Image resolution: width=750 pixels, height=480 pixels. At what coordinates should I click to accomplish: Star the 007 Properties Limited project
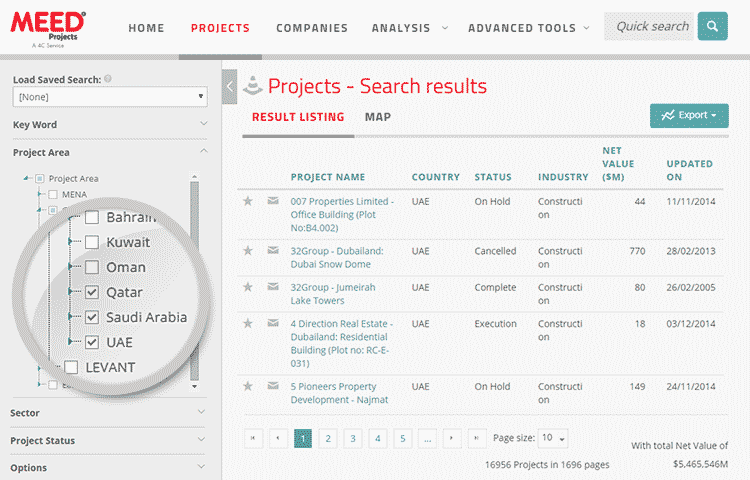[x=248, y=201]
